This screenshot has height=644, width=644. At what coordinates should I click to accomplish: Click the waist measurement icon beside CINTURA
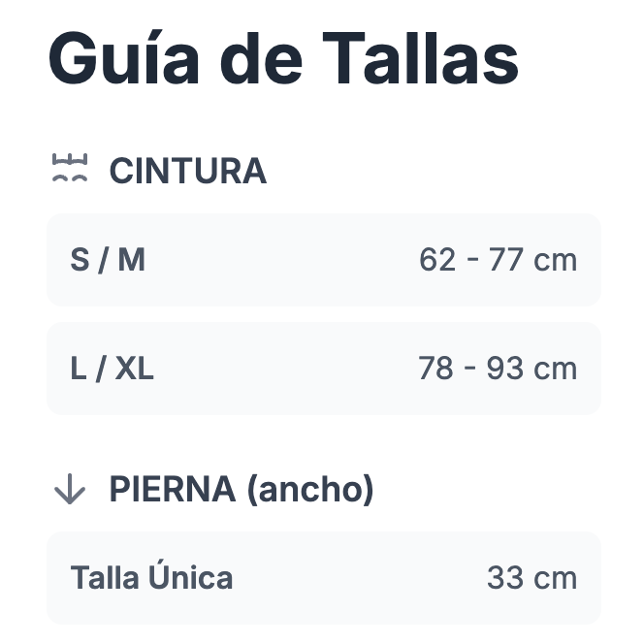pyautogui.click(x=69, y=170)
